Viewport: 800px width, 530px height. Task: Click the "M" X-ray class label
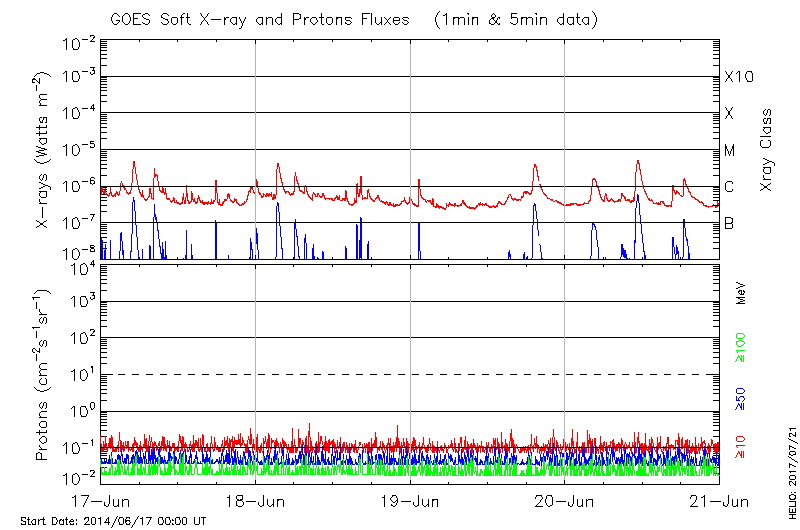(x=730, y=150)
